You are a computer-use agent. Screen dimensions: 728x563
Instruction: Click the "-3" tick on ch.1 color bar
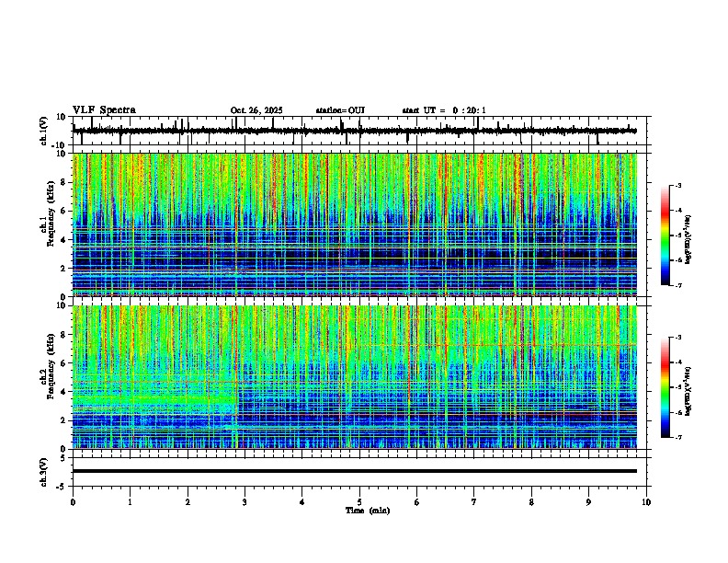(x=678, y=185)
